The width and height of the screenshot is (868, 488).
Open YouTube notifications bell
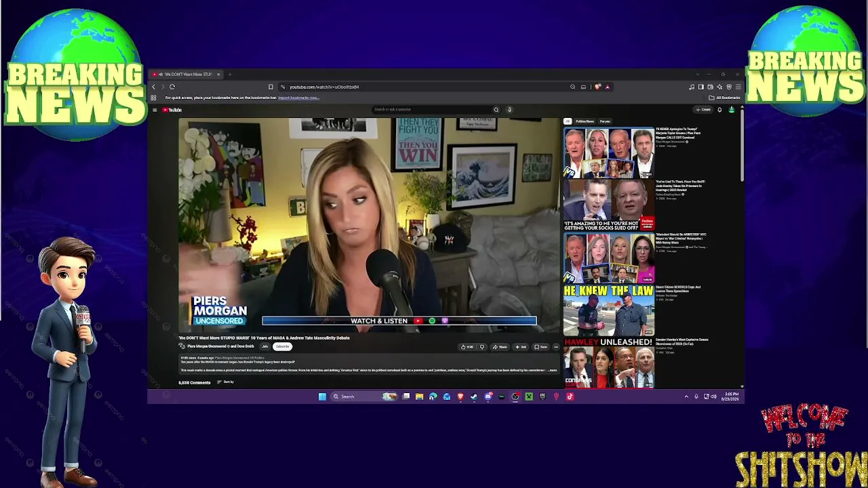coord(719,110)
